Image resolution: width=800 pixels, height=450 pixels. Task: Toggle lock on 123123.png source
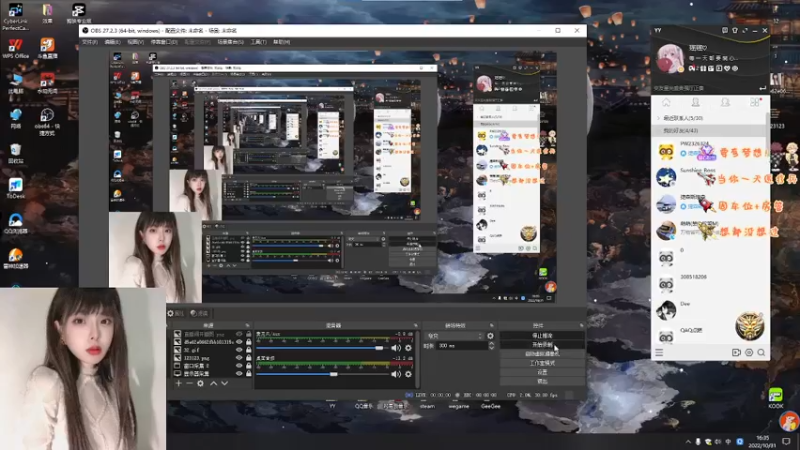pos(248,358)
